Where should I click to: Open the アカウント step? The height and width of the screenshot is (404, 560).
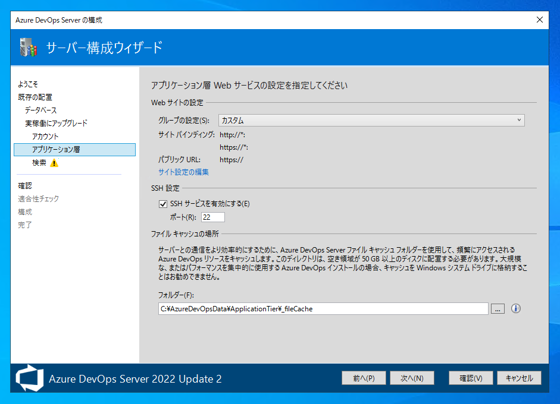click(45, 136)
